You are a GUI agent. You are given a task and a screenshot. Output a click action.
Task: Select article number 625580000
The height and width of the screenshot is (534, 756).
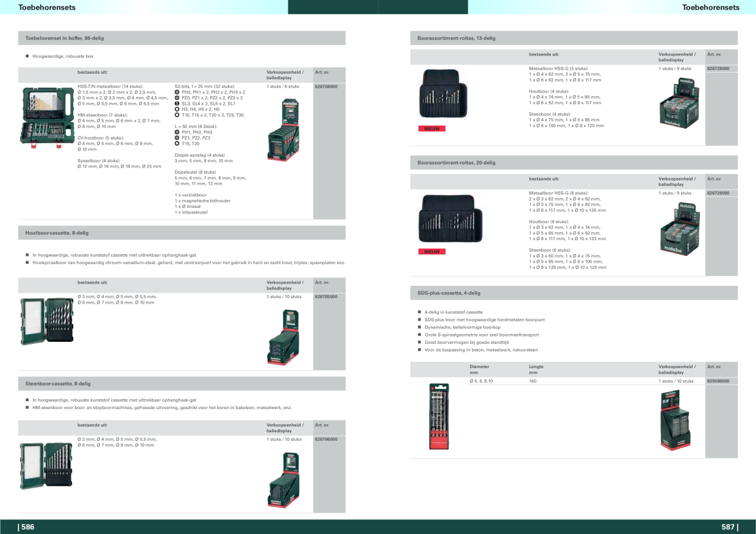(719, 381)
